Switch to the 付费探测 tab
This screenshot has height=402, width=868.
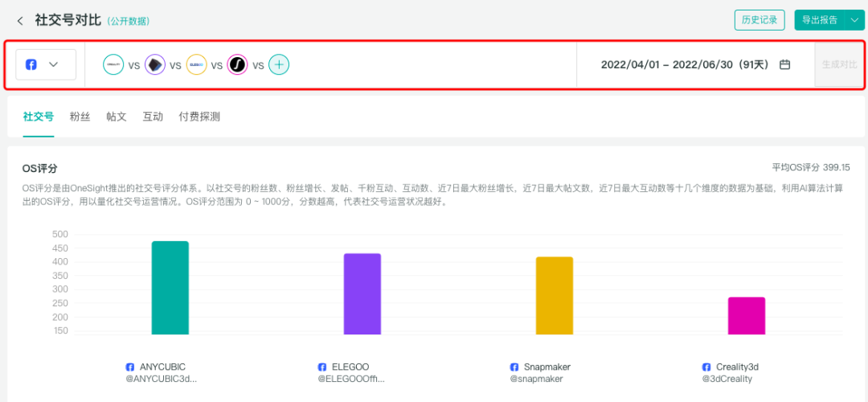click(x=199, y=117)
